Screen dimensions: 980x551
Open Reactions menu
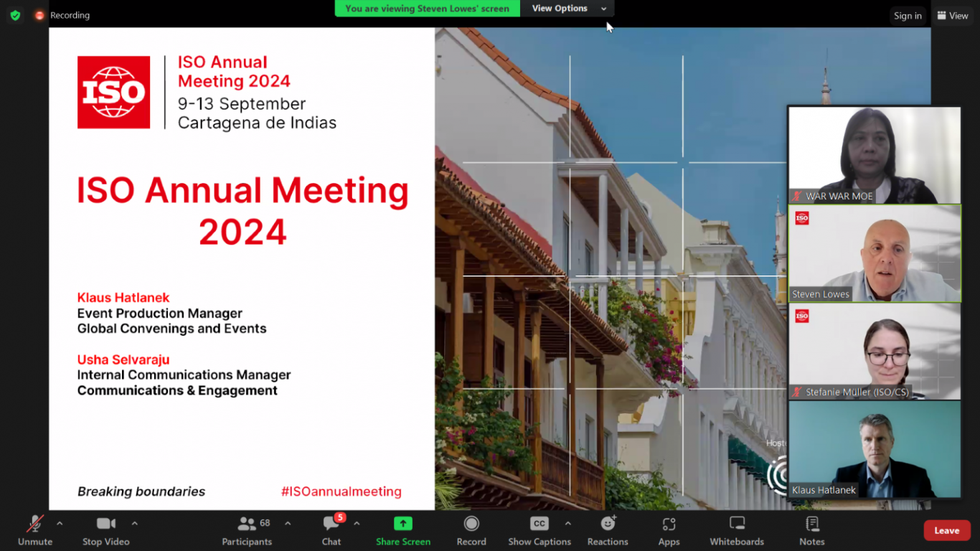coord(608,531)
